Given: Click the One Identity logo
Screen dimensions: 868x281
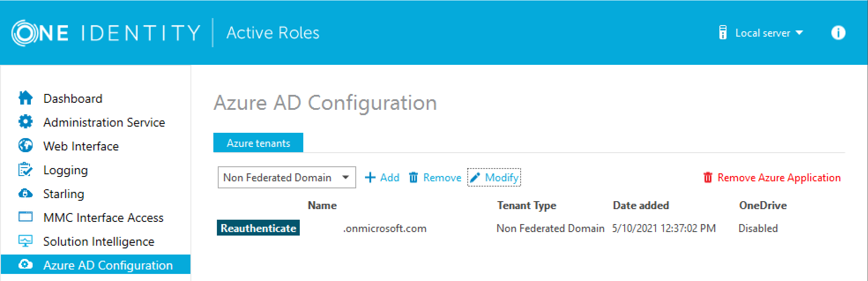Looking at the screenshot, I should (x=106, y=33).
